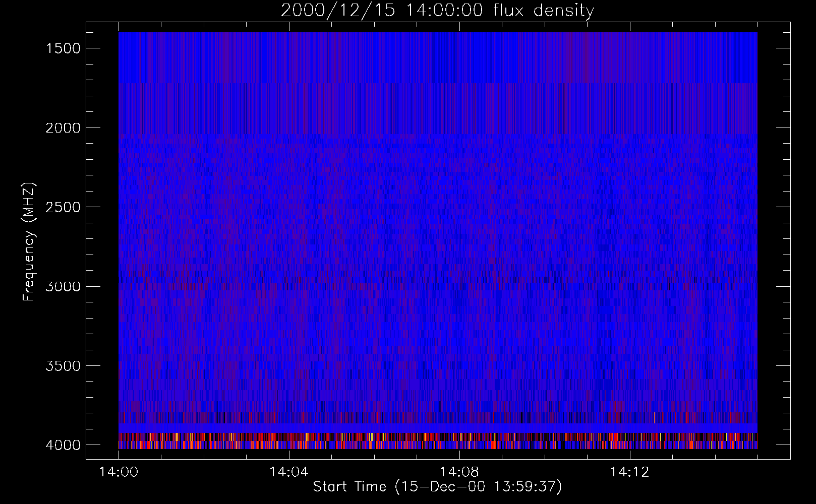Viewport: 816px width, 504px height.
Task: Click the 'Start Time (15-Dec-00 13:59:37)' axis label
Action: coord(437,487)
